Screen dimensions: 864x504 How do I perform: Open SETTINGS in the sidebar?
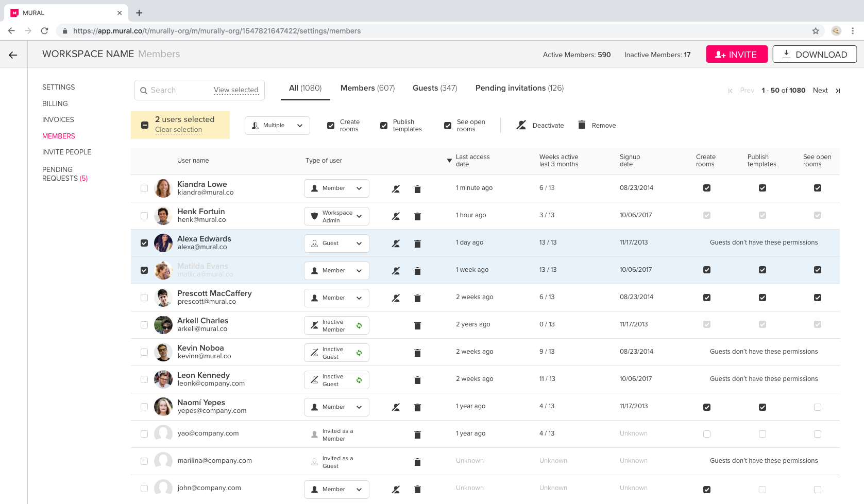point(59,88)
